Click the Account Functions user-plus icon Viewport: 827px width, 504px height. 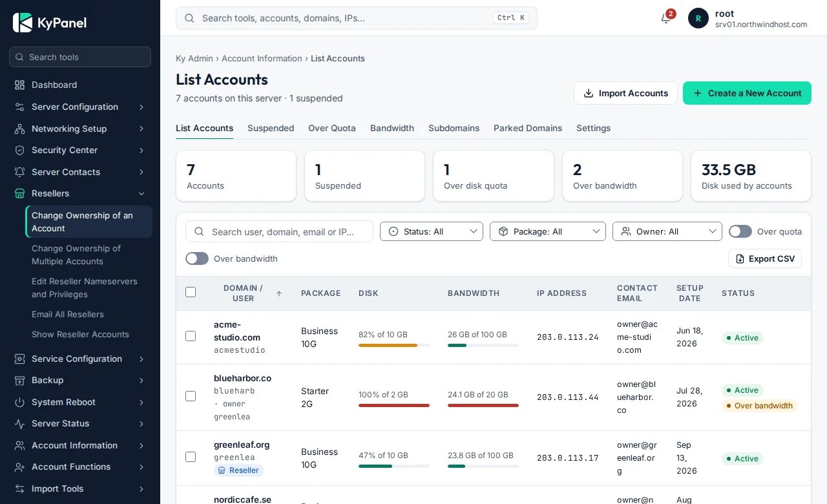point(20,467)
